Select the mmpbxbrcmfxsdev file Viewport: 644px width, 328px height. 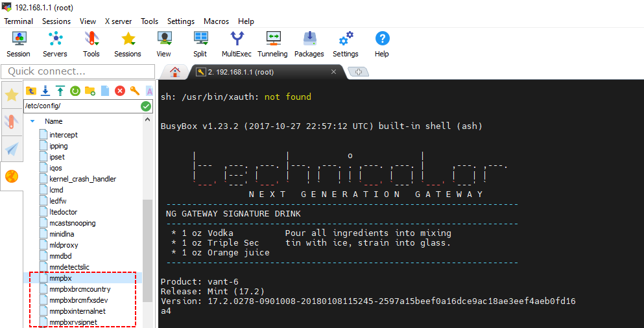(x=79, y=300)
